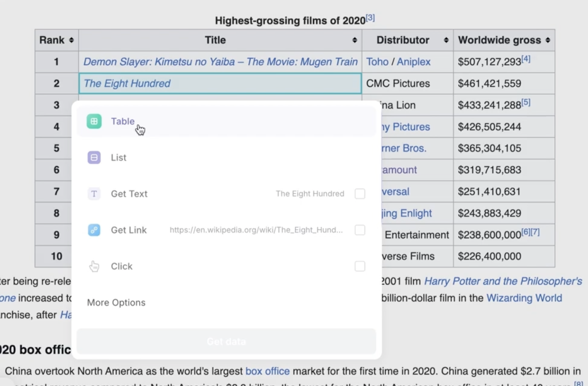This screenshot has height=386, width=588.
Task: Click the blue Get Link chain icon
Action: coord(94,230)
